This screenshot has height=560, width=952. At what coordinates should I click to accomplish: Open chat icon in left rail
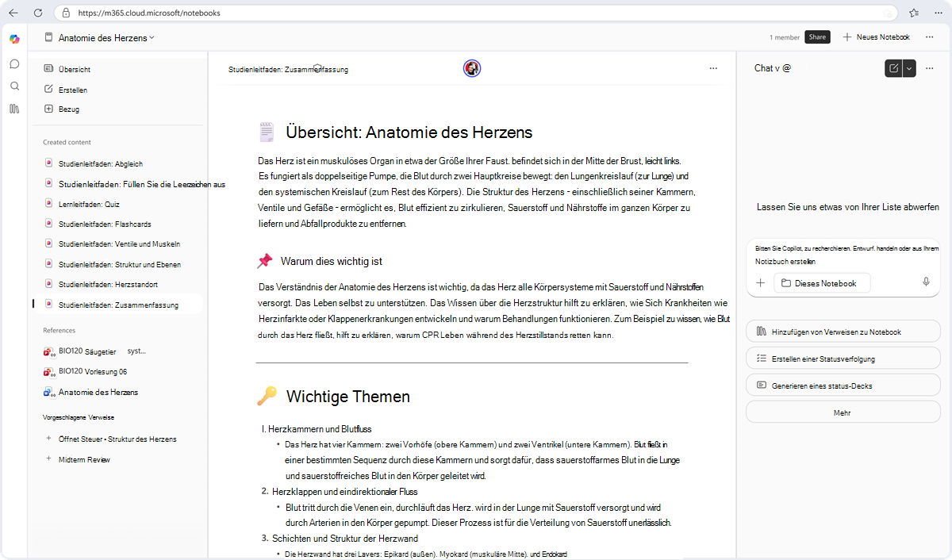tap(14, 63)
